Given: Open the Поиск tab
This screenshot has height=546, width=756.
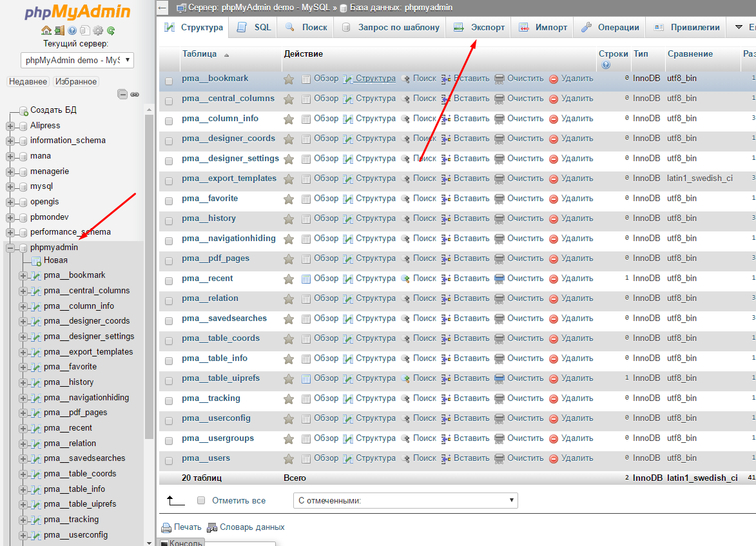Looking at the screenshot, I should point(305,28).
